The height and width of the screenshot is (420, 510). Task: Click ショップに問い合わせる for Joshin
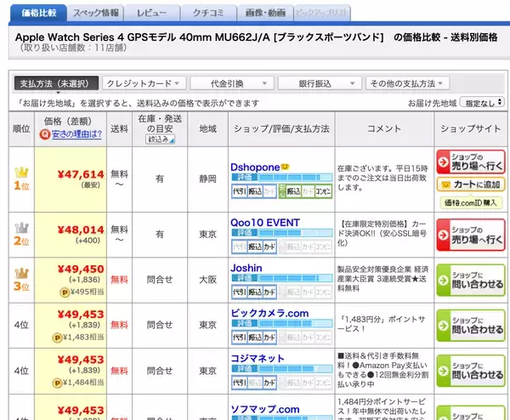470,277
